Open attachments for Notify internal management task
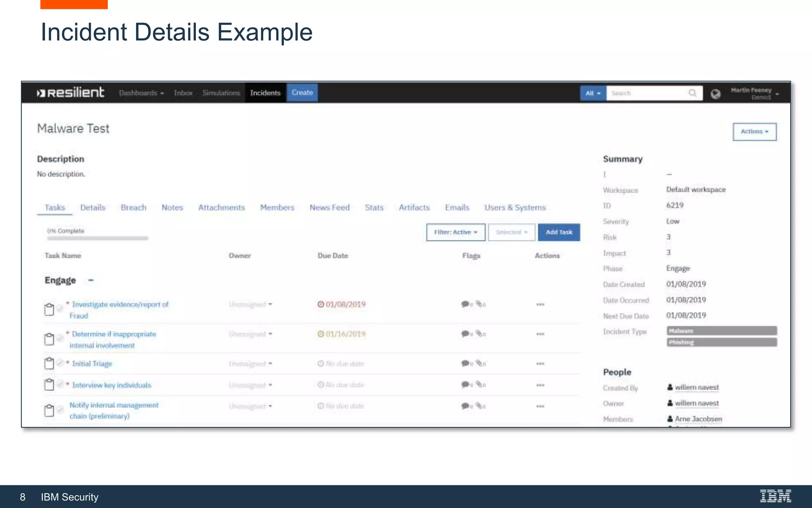 click(481, 406)
